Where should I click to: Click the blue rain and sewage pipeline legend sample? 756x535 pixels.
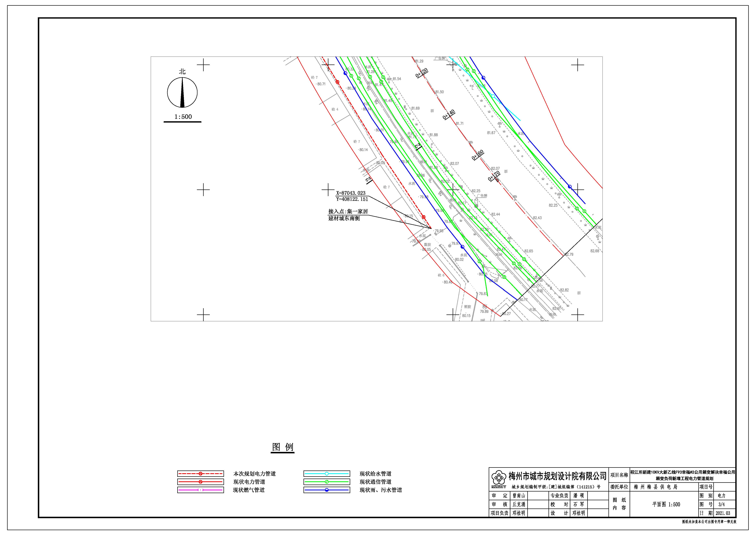(326, 490)
